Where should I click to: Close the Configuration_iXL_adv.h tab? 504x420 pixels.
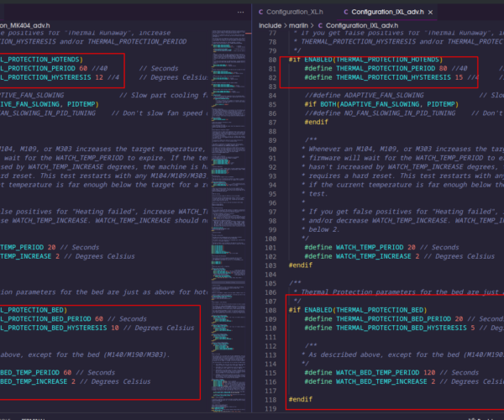tap(430, 13)
